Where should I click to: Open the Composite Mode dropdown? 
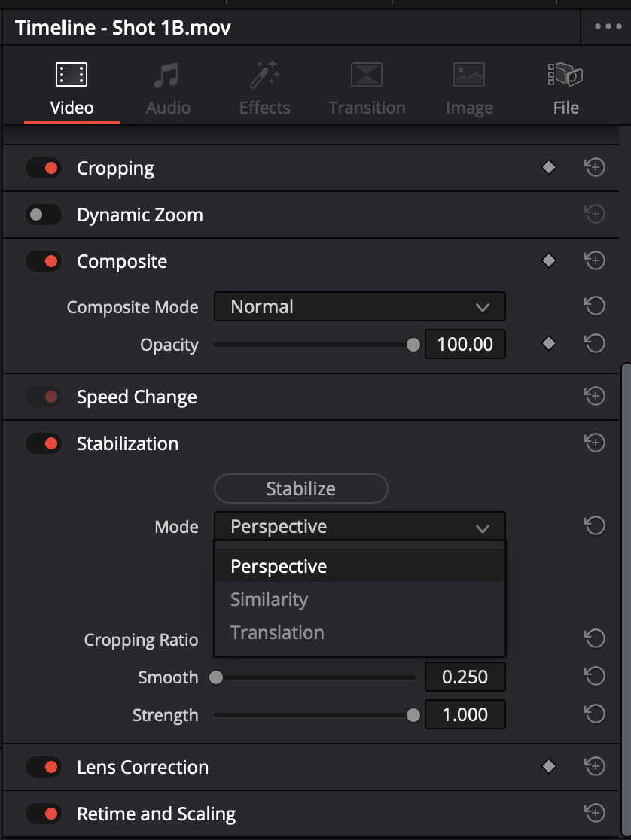[360, 306]
